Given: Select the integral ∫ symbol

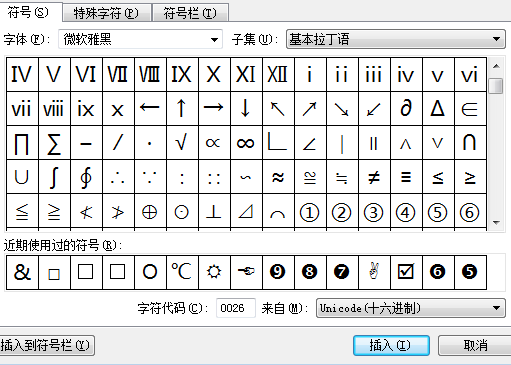Looking at the screenshot, I should point(54,177).
